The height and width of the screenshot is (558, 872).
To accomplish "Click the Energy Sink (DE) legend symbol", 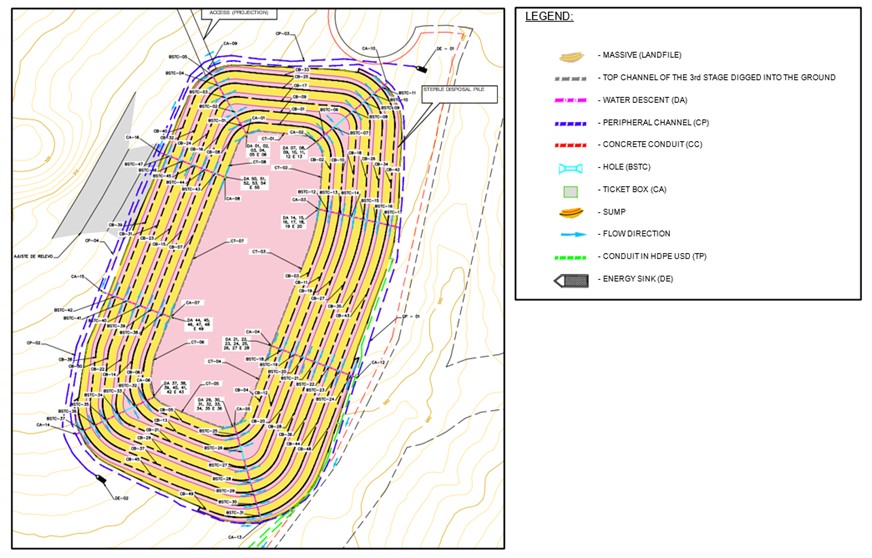I will pyautogui.click(x=571, y=280).
